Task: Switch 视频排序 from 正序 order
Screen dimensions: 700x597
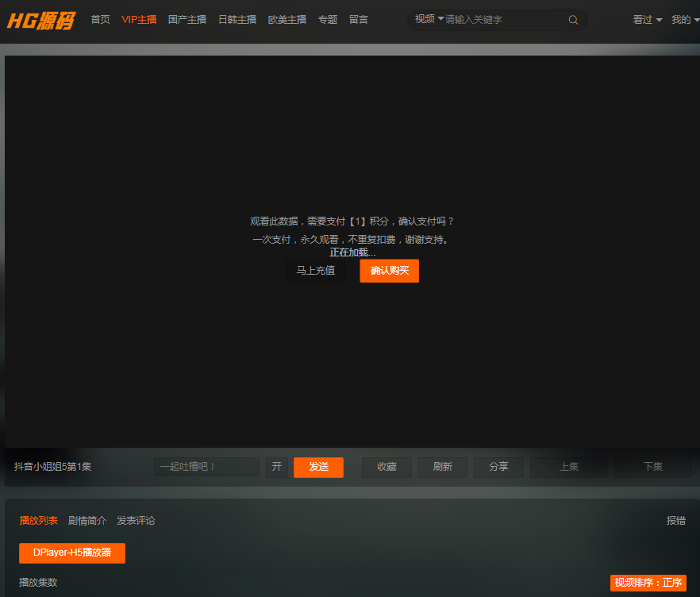Action: (647, 582)
